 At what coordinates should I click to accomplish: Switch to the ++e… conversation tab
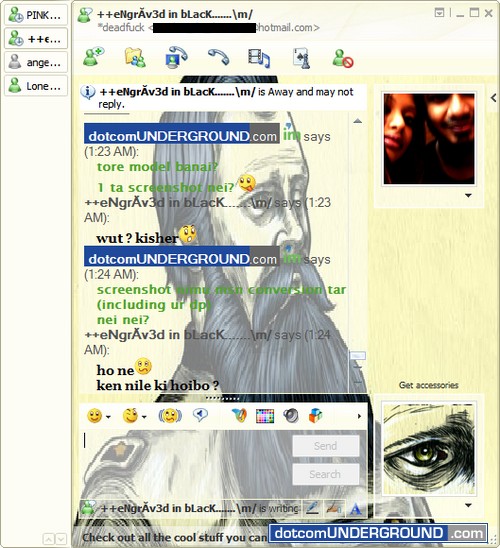pos(36,38)
